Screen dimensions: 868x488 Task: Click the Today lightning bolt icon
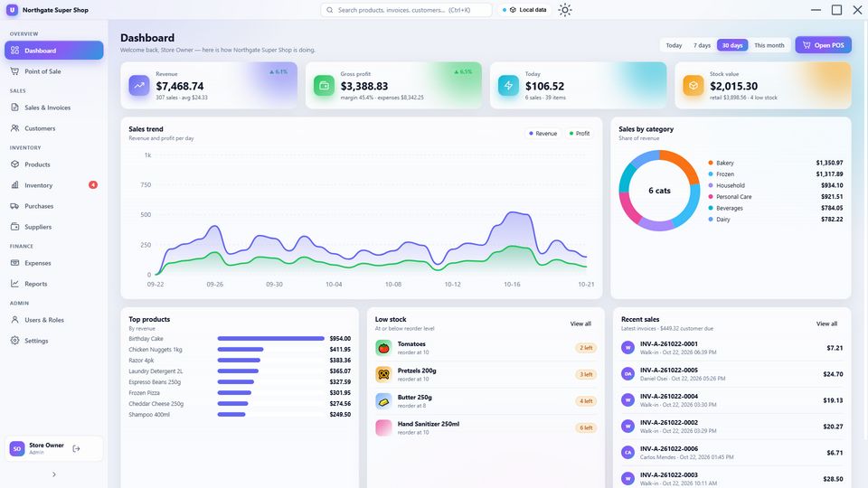click(x=508, y=86)
